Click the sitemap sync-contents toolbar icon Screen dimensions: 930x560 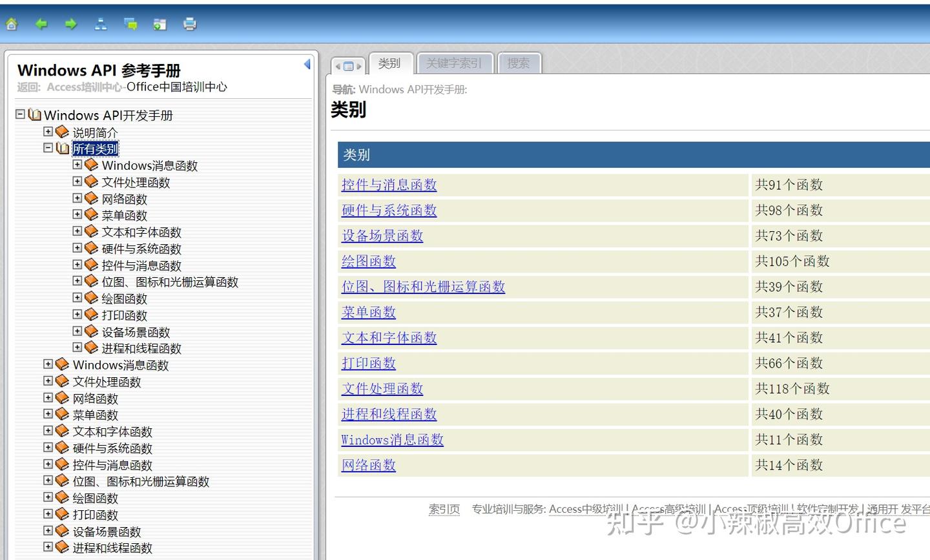101,23
